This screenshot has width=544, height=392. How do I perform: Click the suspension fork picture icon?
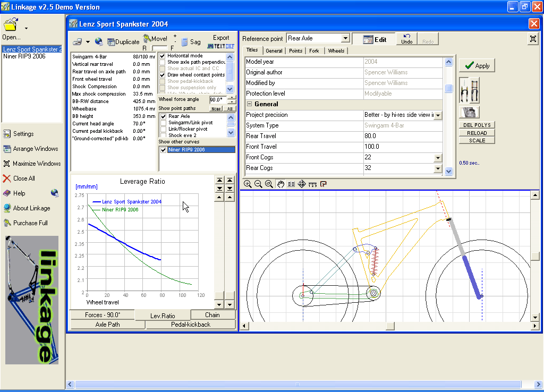pyautogui.click(x=469, y=90)
